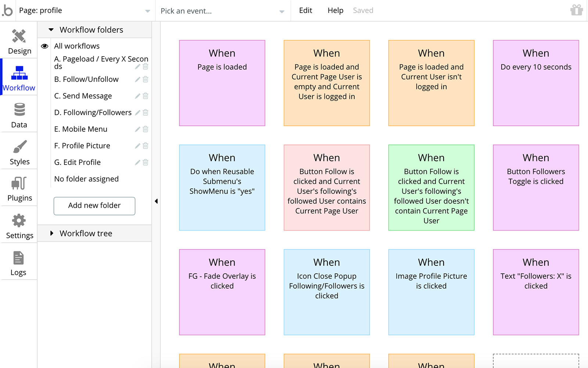This screenshot has width=588, height=368.
Task: Delete G. Edit Profile folder trash icon
Action: point(146,162)
